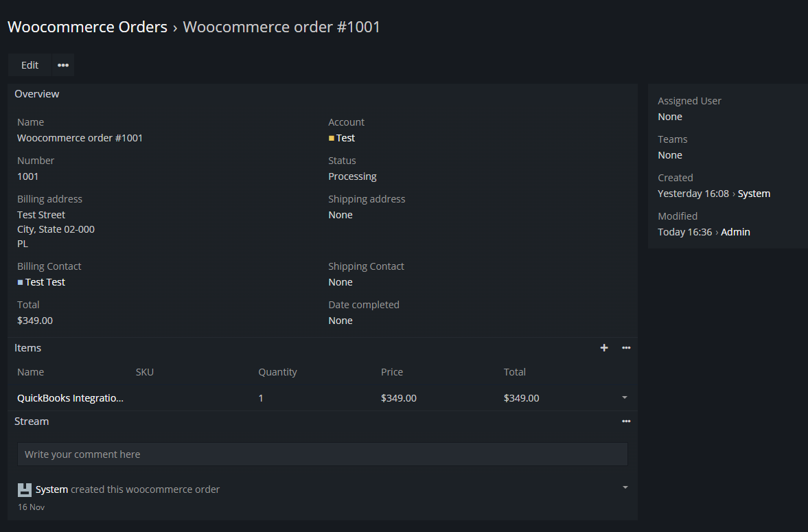Click the Edit button
This screenshot has height=532, width=808.
tap(30, 65)
